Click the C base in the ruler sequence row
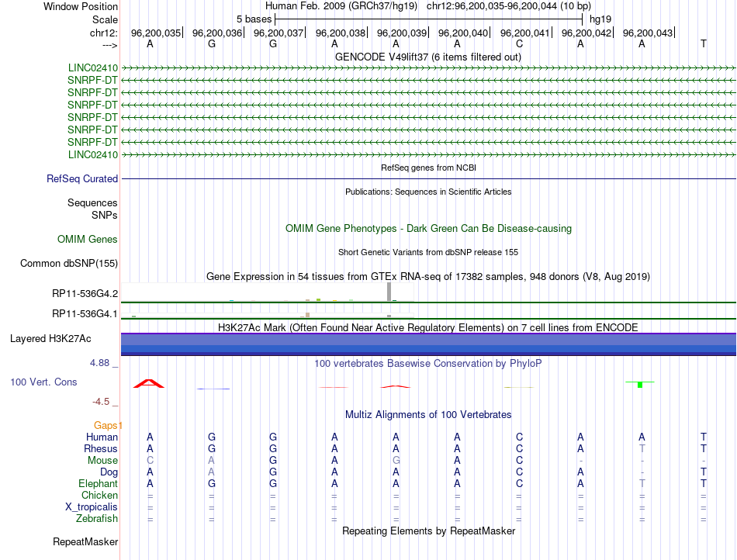Image resolution: width=737 pixels, height=560 pixels. (x=519, y=43)
